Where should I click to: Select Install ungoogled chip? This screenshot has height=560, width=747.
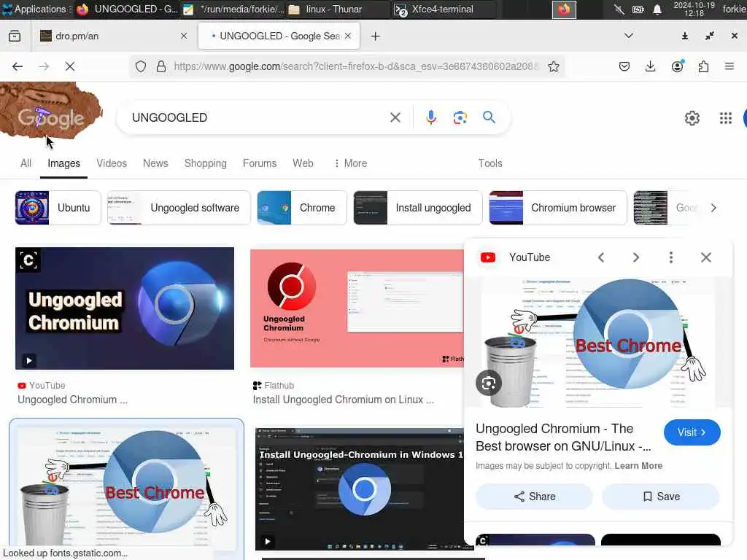point(418,208)
